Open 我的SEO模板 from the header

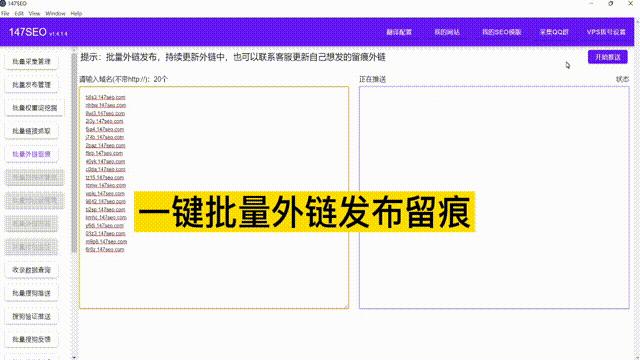[x=502, y=32]
